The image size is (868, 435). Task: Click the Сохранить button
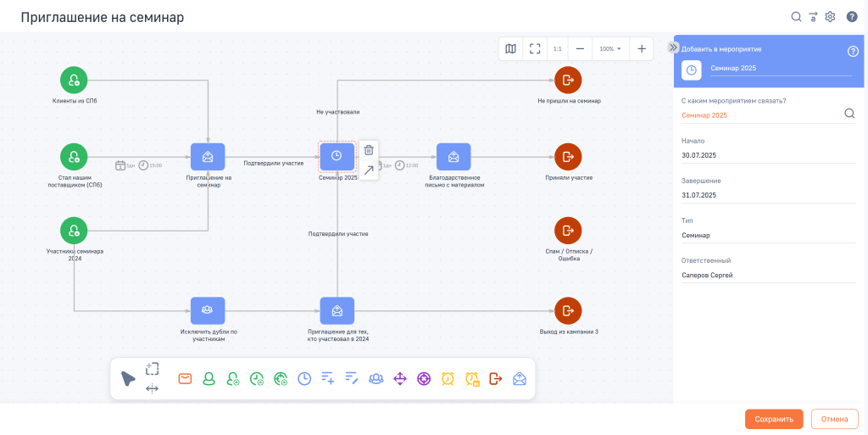[x=774, y=419]
